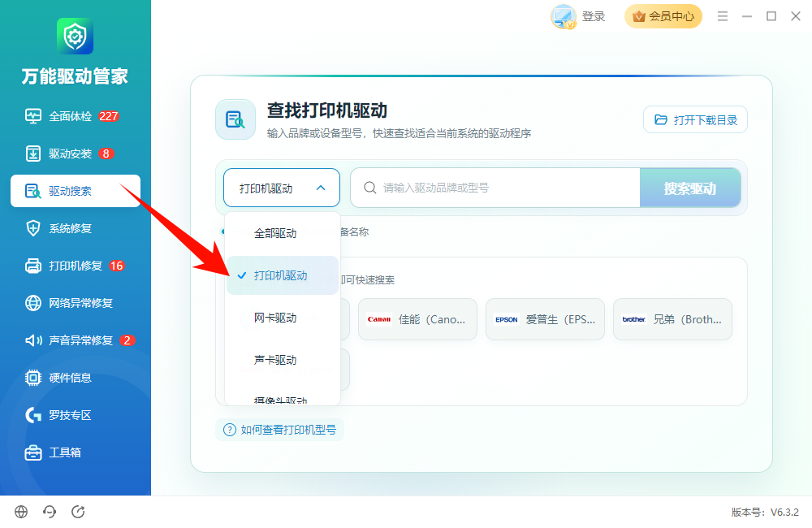Viewport: 812px width, 528px height.
Task: Choose 打印机驱动 option in list
Action: 283,275
